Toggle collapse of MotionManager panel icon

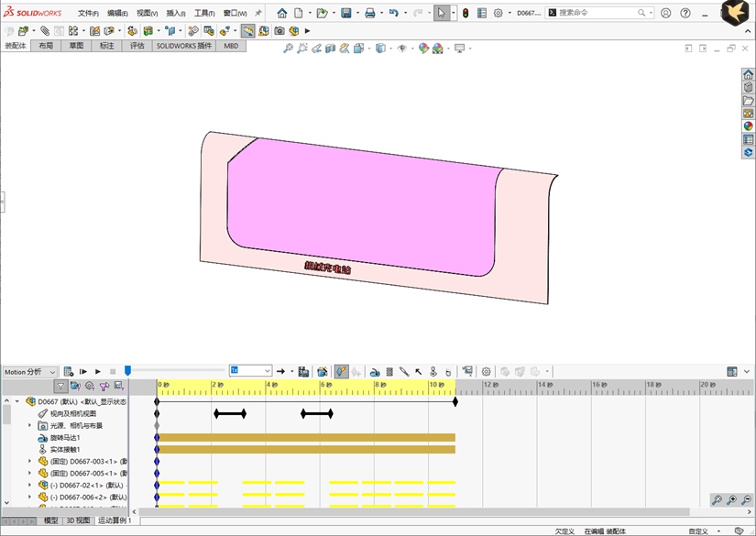click(x=747, y=372)
